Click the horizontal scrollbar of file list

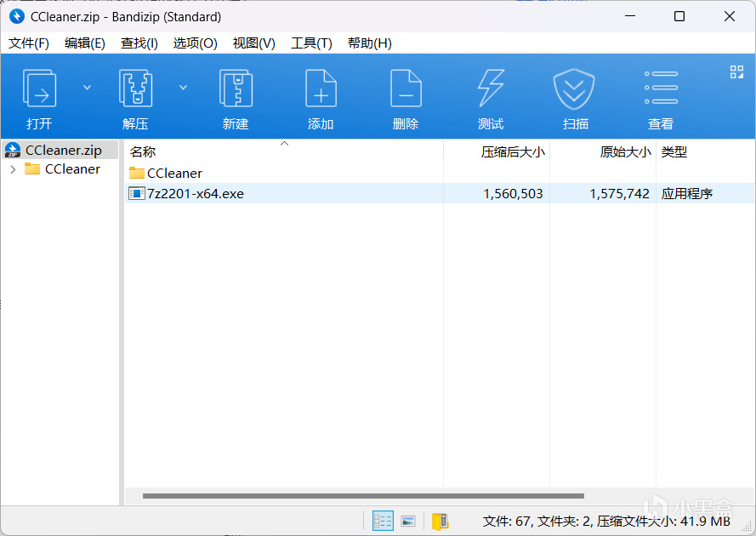363,496
